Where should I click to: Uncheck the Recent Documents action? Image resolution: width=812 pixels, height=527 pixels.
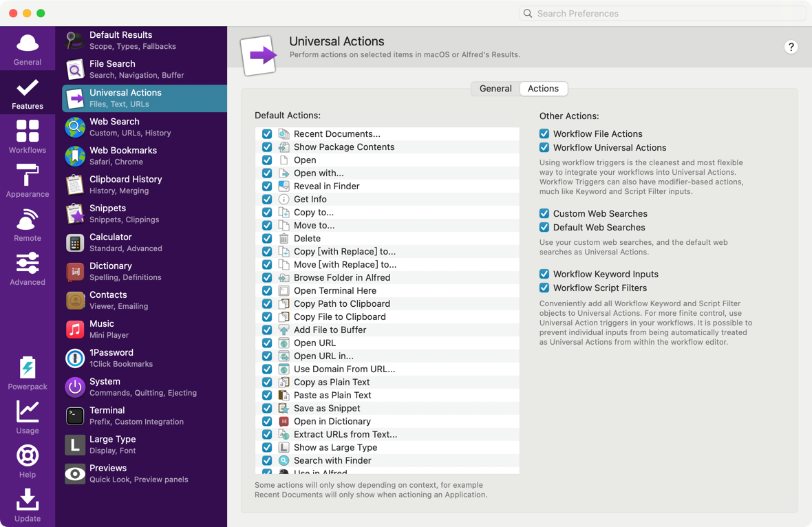267,134
